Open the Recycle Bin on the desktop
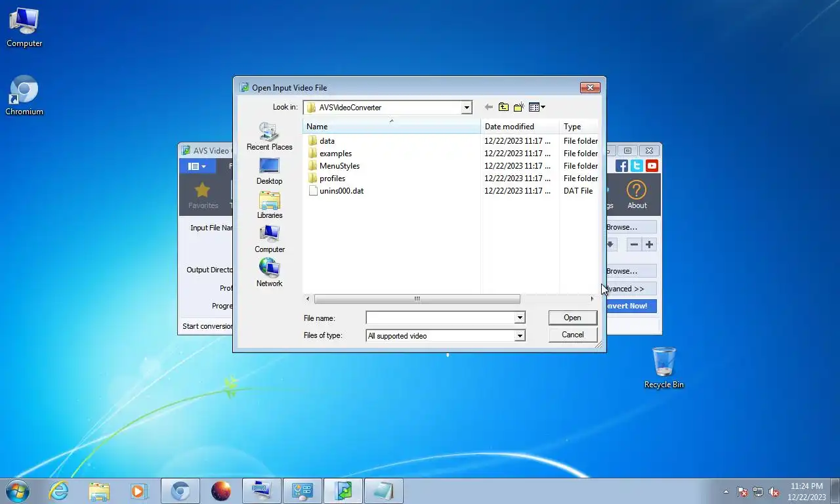 click(x=664, y=368)
